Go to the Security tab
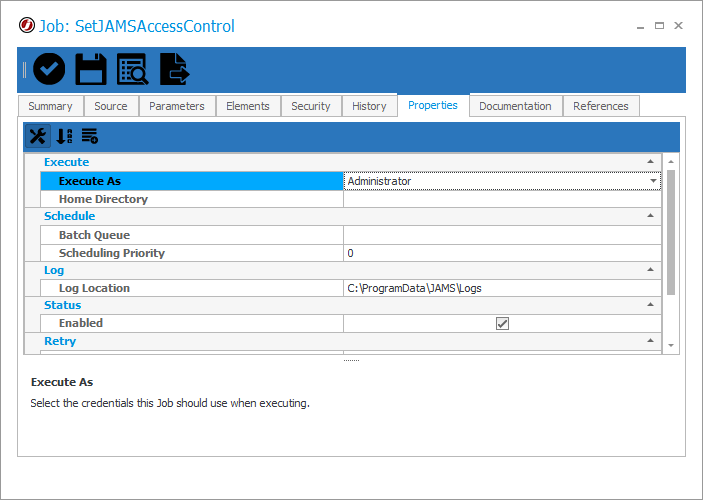The height and width of the screenshot is (500, 703). click(311, 106)
